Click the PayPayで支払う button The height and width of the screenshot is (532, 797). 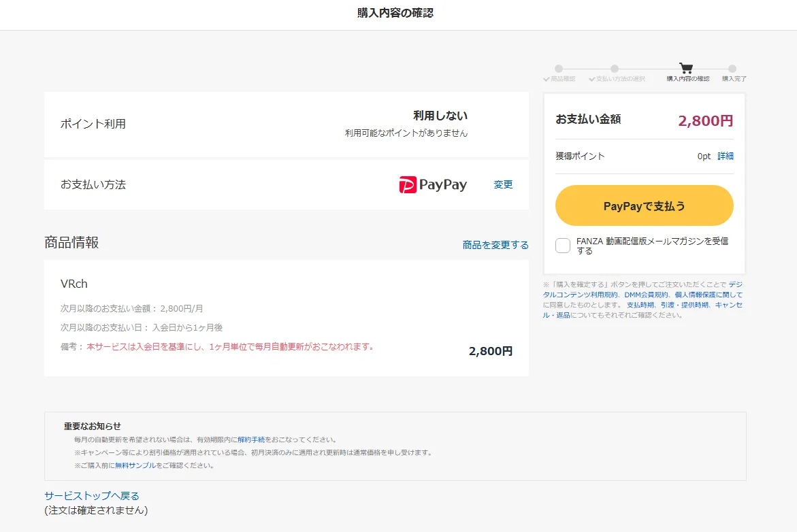click(x=644, y=205)
